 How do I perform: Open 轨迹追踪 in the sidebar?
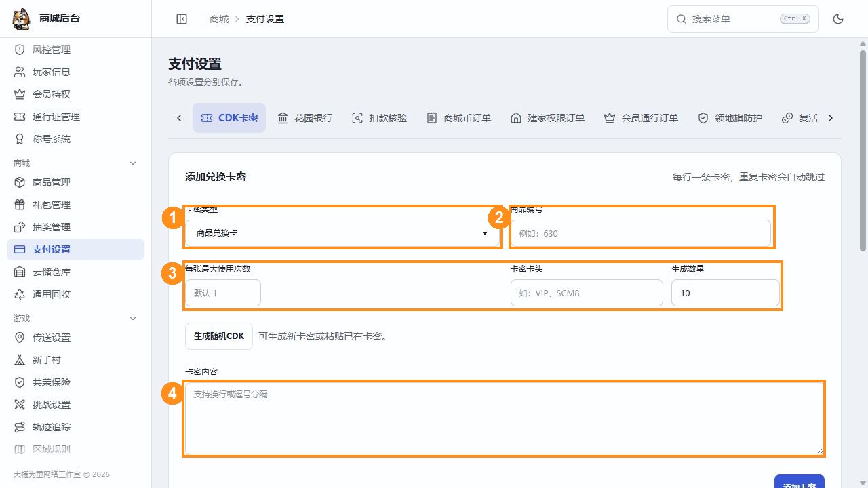click(75, 427)
